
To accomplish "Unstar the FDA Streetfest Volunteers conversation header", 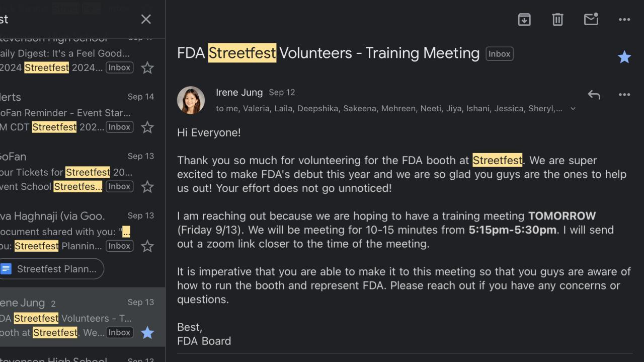I will pyautogui.click(x=624, y=57).
